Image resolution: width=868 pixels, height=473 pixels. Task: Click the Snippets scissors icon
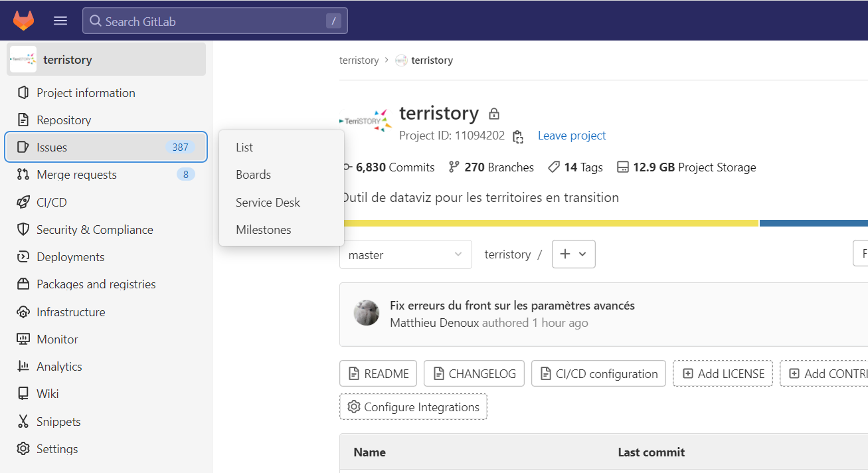23,422
